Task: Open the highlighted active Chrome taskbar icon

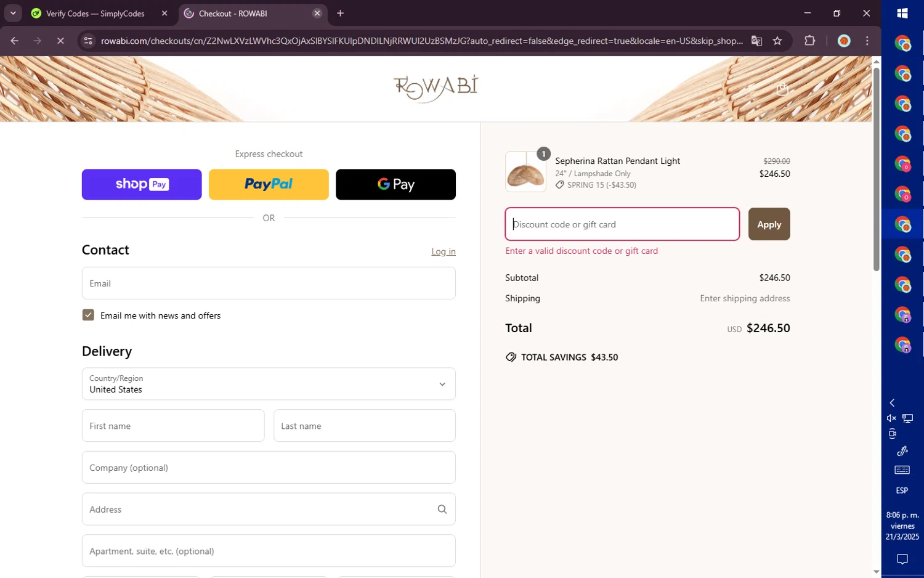Action: click(x=902, y=224)
